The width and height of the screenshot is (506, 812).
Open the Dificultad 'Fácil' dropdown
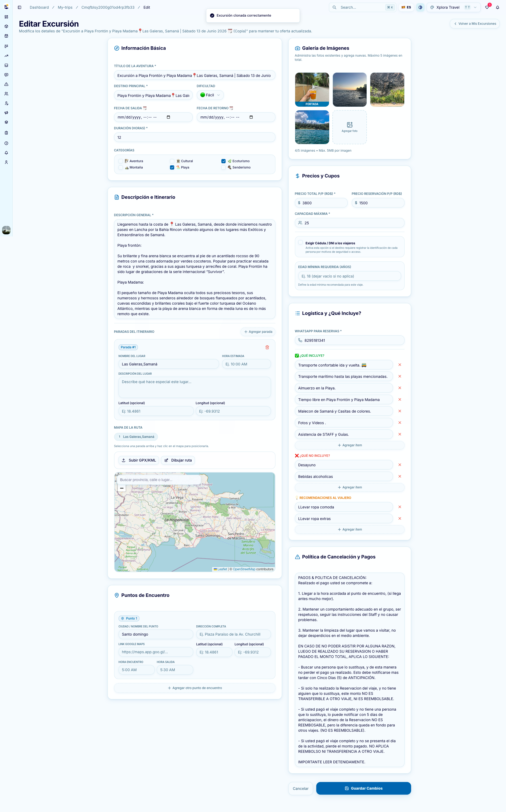[x=210, y=95]
